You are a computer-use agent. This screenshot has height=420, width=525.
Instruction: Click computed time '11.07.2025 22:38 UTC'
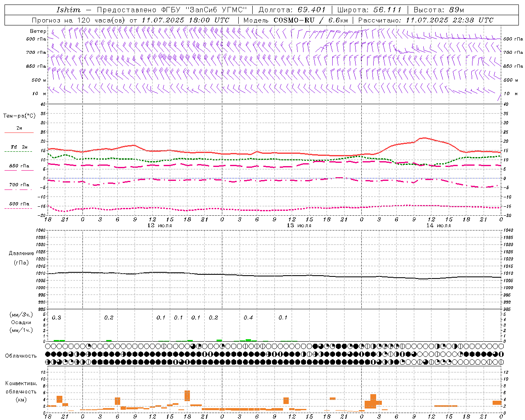(x=450, y=20)
